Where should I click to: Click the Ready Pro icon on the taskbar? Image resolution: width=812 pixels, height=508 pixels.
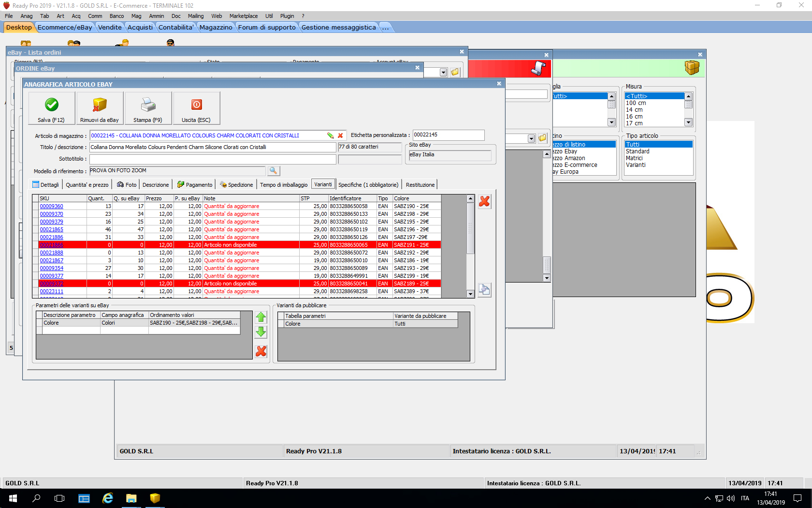coord(155,498)
